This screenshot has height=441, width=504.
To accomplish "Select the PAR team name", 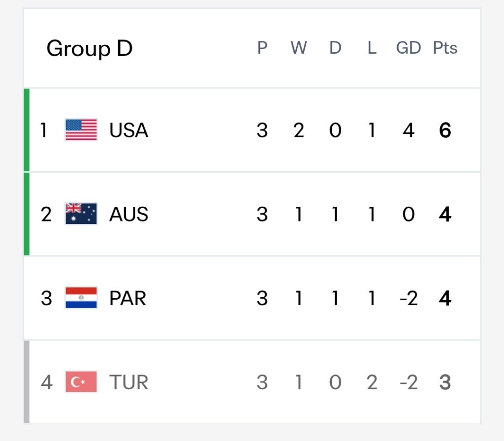I will (127, 298).
